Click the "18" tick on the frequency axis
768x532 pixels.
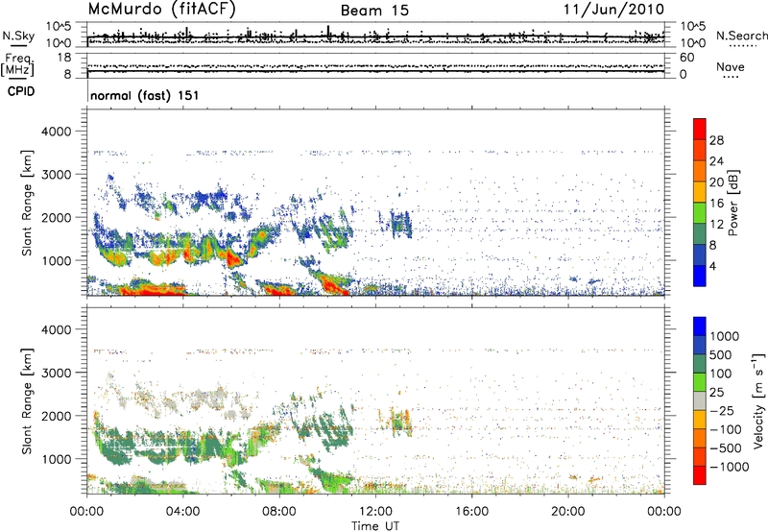click(x=64, y=58)
